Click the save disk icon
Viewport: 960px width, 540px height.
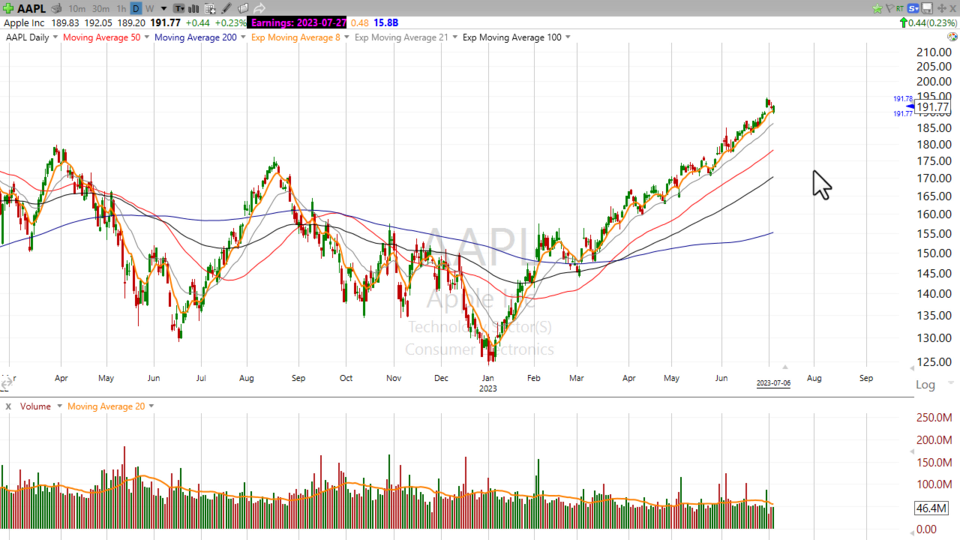(927, 8)
